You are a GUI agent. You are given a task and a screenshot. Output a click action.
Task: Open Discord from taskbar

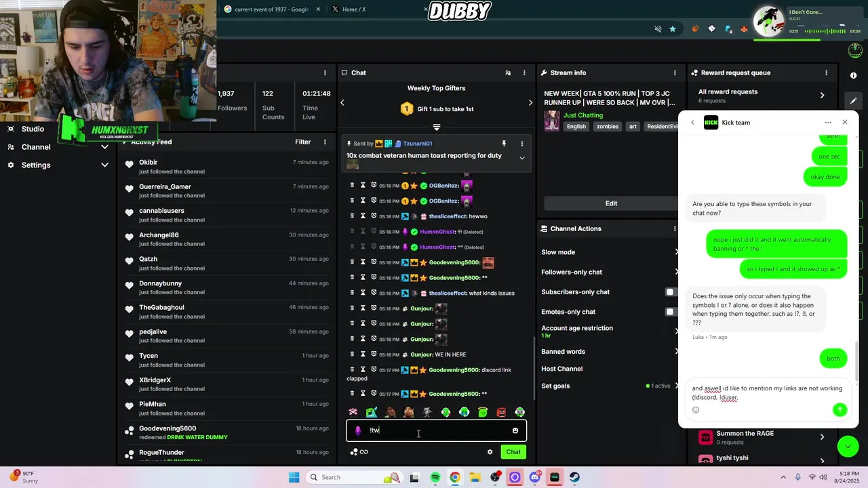click(x=535, y=477)
